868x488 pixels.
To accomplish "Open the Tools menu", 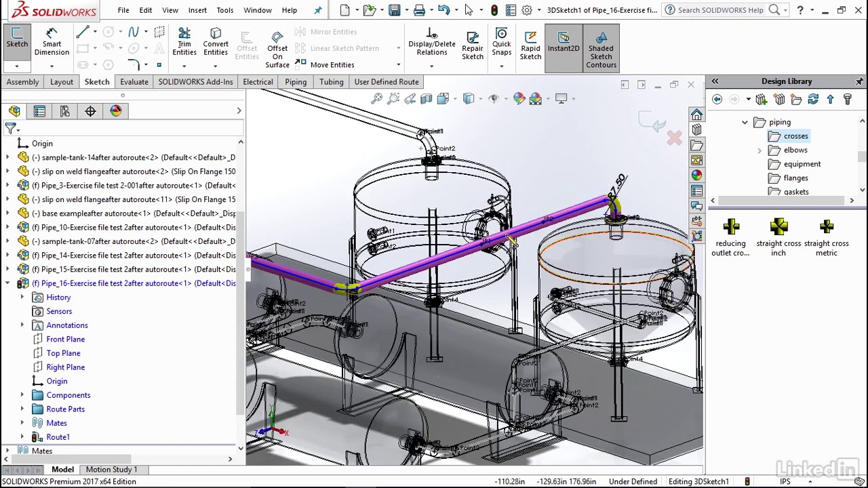I will [225, 10].
